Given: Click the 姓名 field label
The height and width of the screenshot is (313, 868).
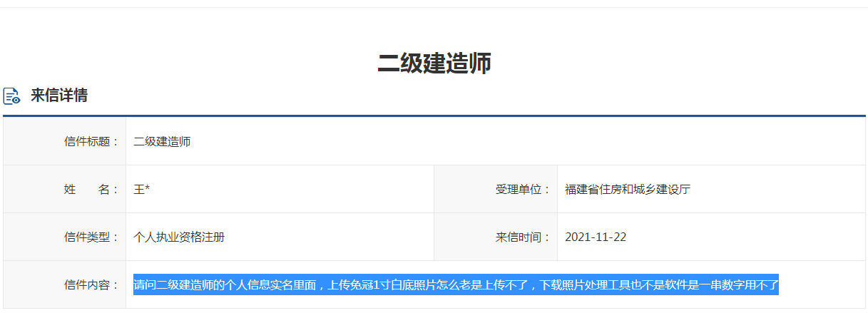Looking at the screenshot, I should [91, 189].
